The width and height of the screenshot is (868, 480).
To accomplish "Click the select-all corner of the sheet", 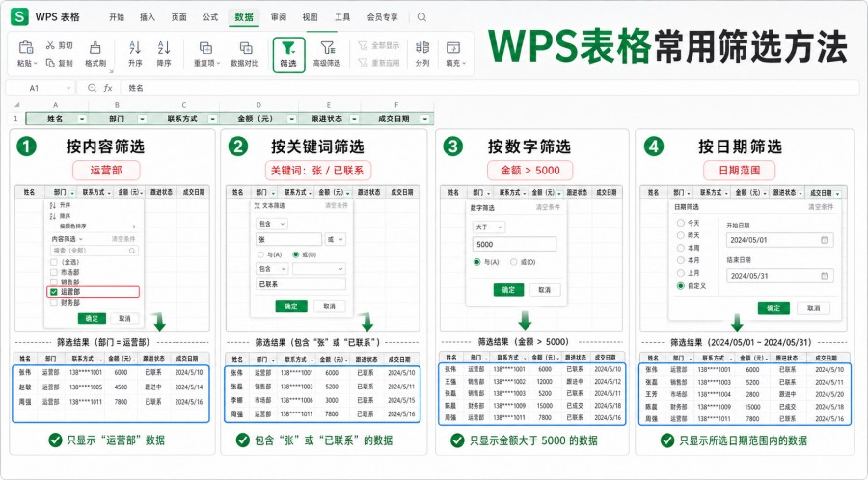I will (x=16, y=104).
